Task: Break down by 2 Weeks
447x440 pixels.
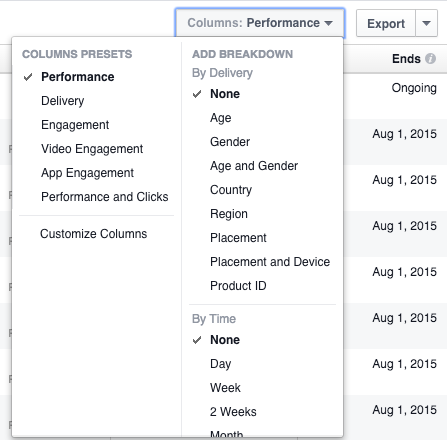Action: (x=233, y=412)
